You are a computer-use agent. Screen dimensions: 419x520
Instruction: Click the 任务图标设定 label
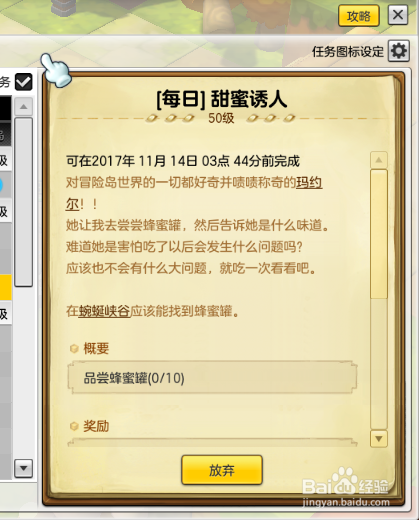click(x=348, y=52)
